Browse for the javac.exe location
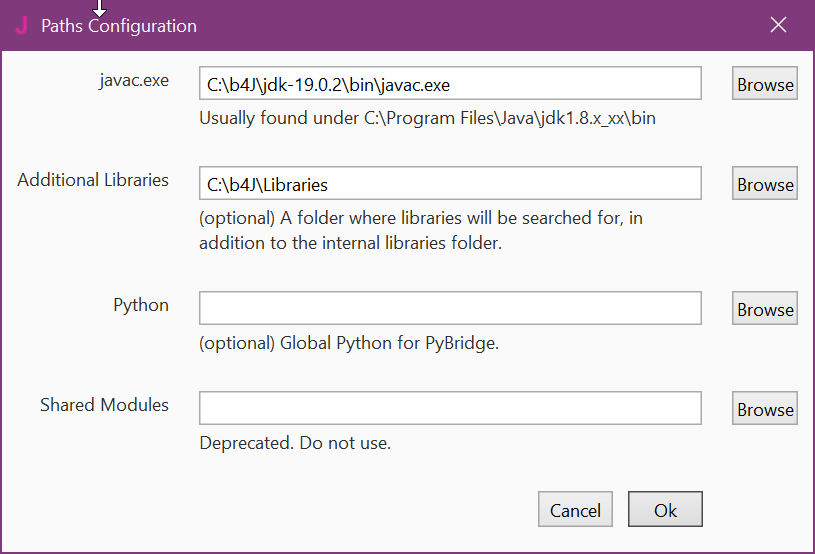 [765, 83]
